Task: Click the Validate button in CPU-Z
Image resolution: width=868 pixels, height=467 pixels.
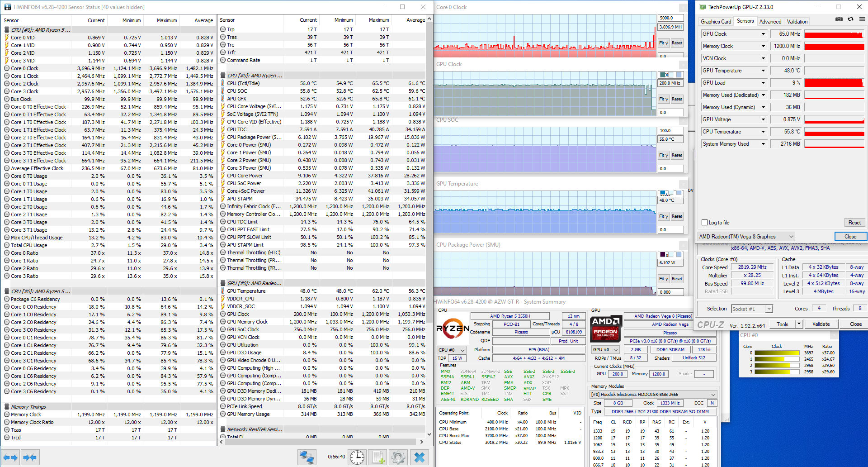Action: [821, 324]
